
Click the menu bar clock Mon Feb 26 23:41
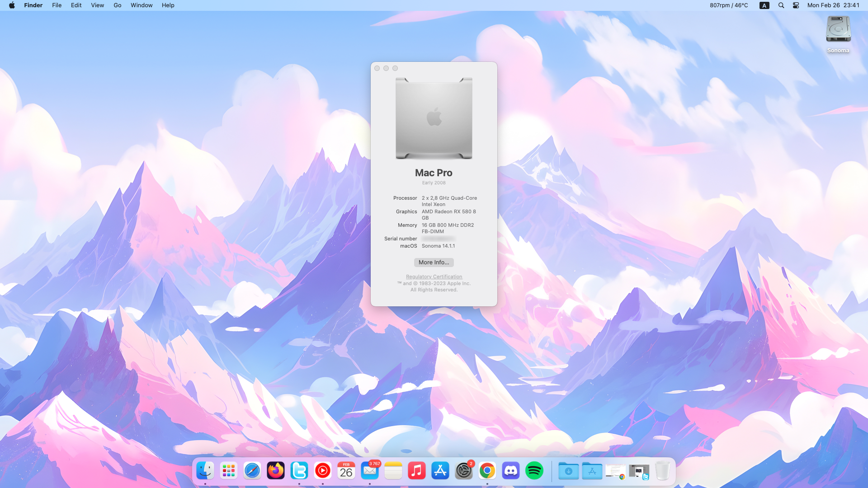(833, 5)
